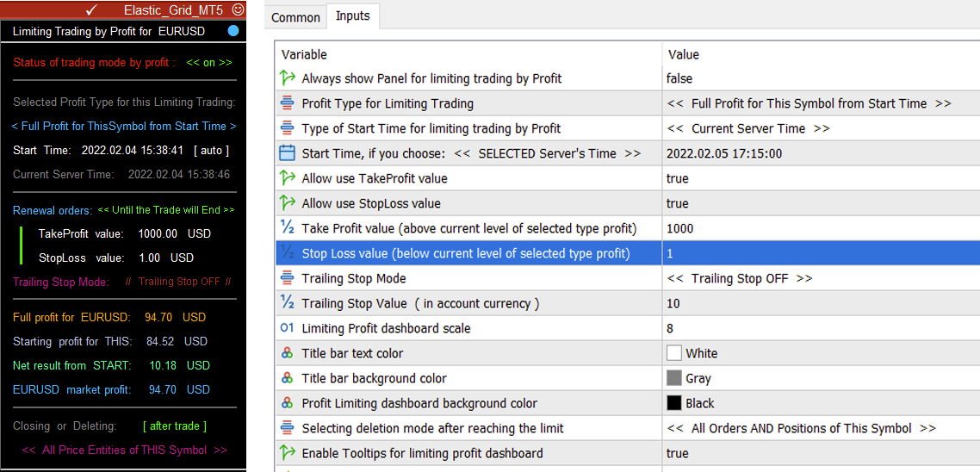Click the enum icon beside Profit Type for Limiting Trading

pyautogui.click(x=287, y=103)
